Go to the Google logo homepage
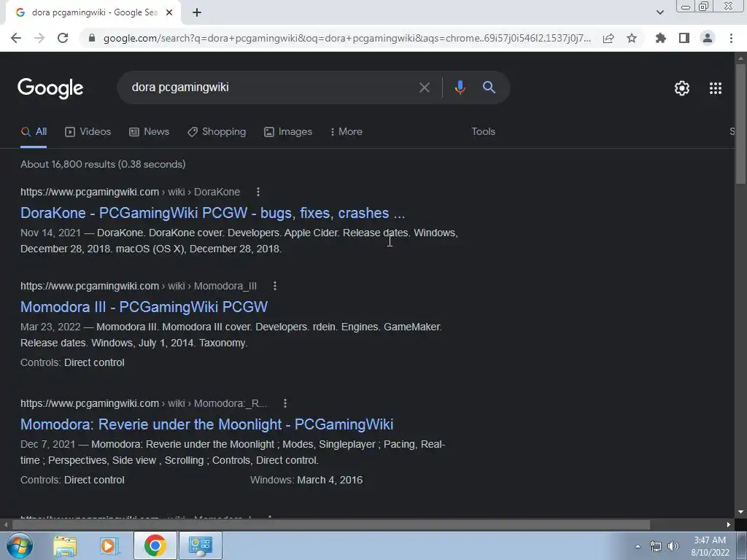This screenshot has height=560, width=747. [50, 88]
